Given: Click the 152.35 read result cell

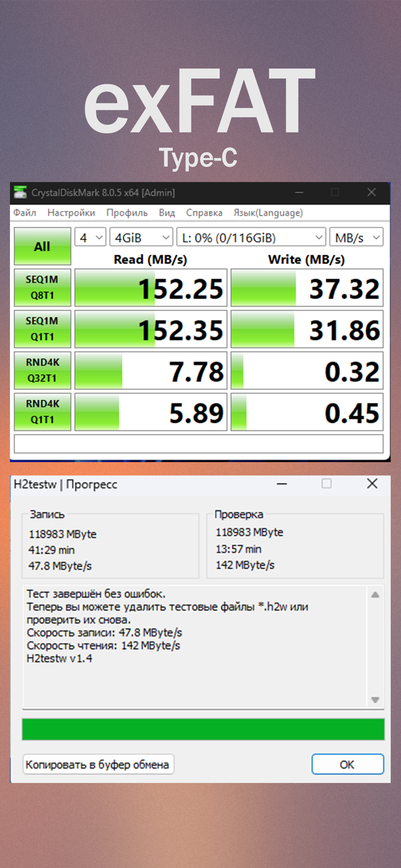Looking at the screenshot, I should (151, 329).
